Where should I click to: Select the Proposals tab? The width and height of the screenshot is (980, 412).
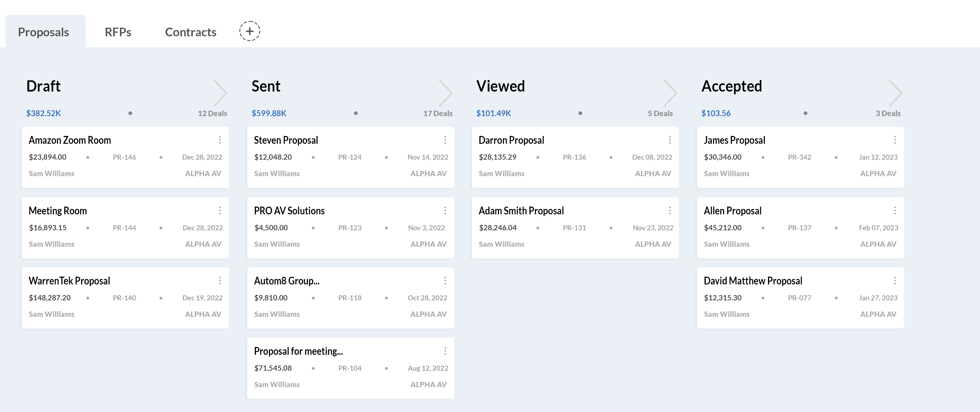click(43, 32)
